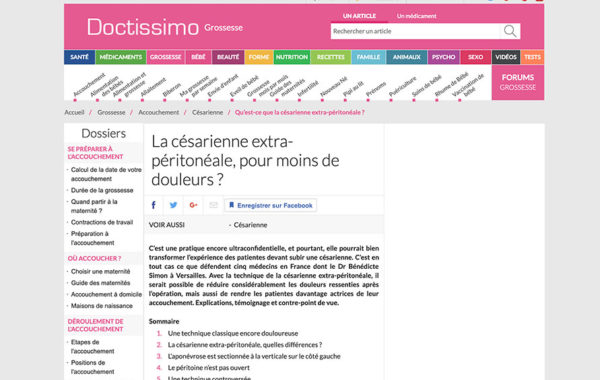Jump to 'Une technique classique encore douloureuse'

(233, 333)
